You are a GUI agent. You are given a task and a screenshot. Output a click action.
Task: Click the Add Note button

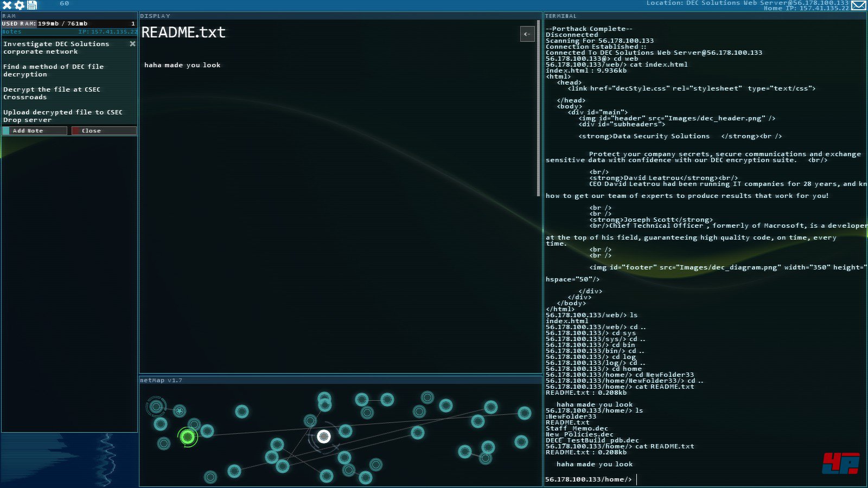[35, 131]
